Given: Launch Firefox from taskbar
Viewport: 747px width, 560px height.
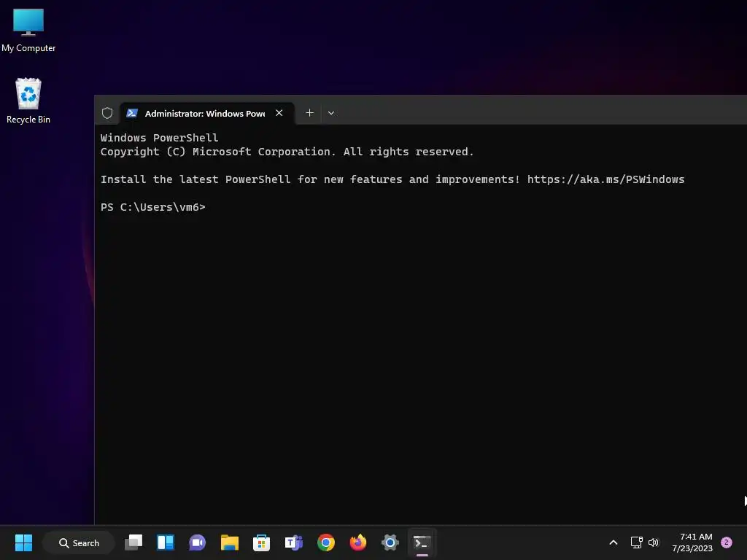Looking at the screenshot, I should 357,542.
